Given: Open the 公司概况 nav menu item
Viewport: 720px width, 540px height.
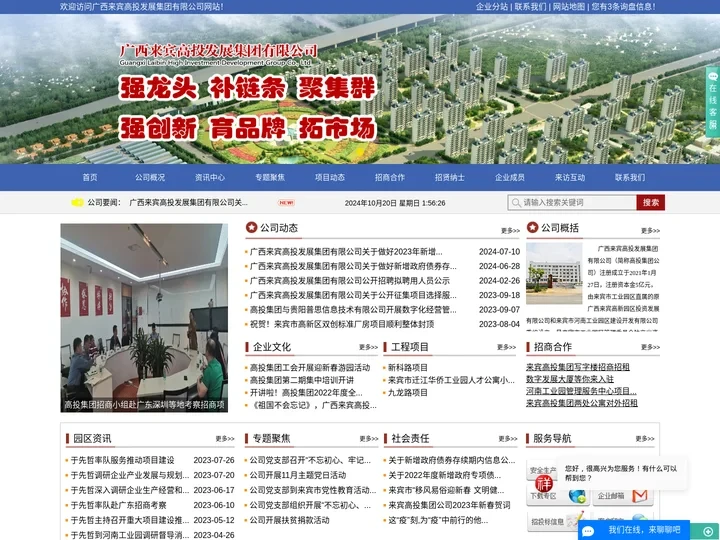Looking at the screenshot, I should click(150, 177).
